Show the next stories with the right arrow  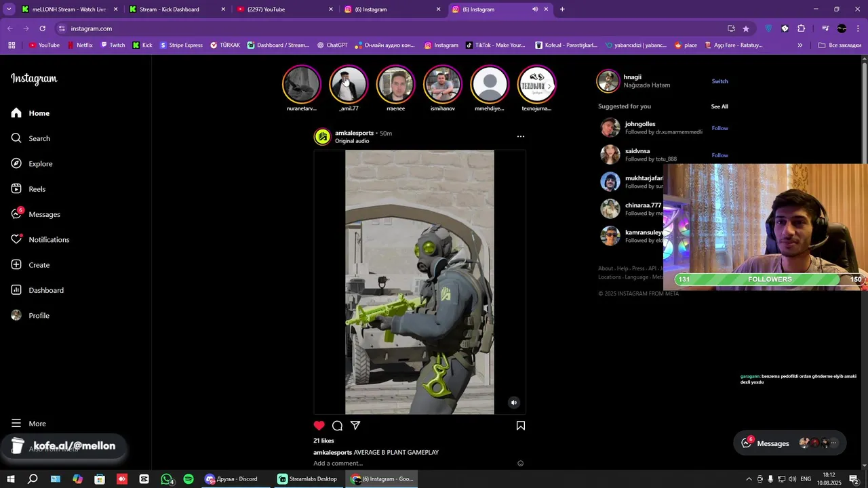tap(550, 86)
